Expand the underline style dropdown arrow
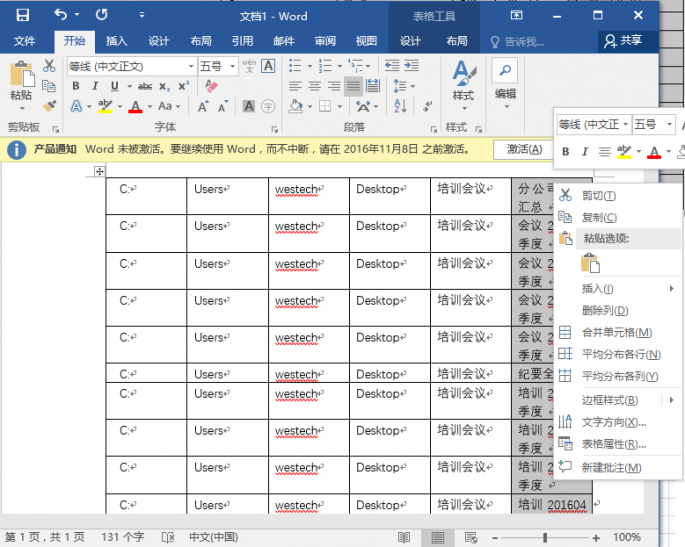This screenshot has height=547, width=685. click(x=129, y=86)
